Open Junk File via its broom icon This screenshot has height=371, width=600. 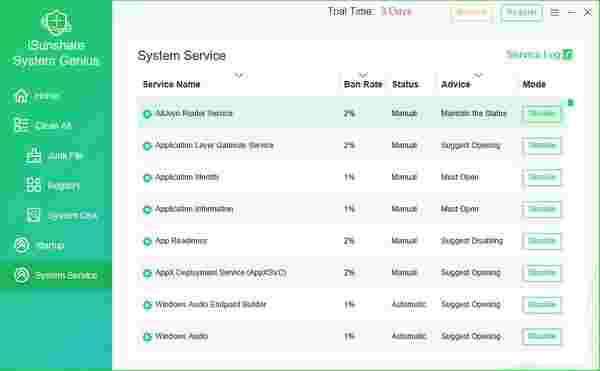click(x=33, y=156)
